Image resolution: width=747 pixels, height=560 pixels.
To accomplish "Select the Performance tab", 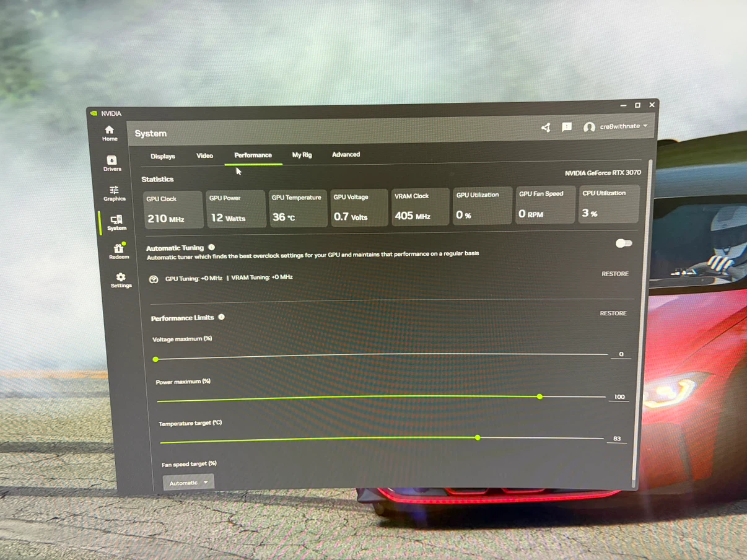I will tap(253, 155).
